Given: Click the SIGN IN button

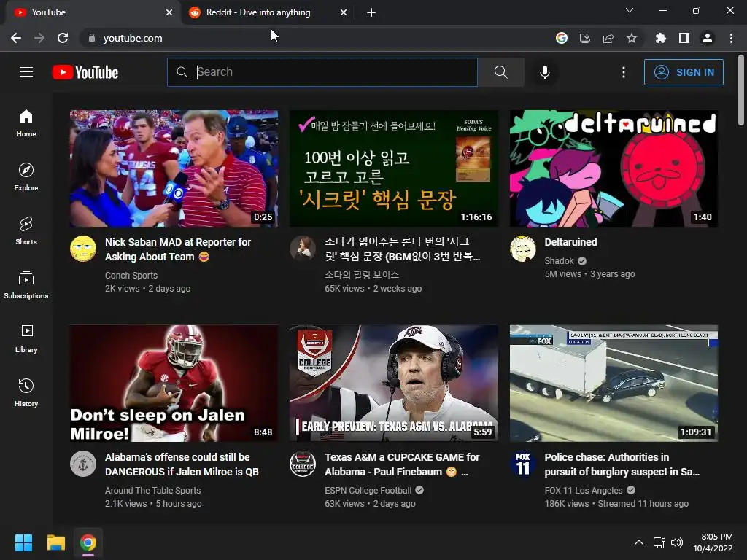Looking at the screenshot, I should [684, 72].
